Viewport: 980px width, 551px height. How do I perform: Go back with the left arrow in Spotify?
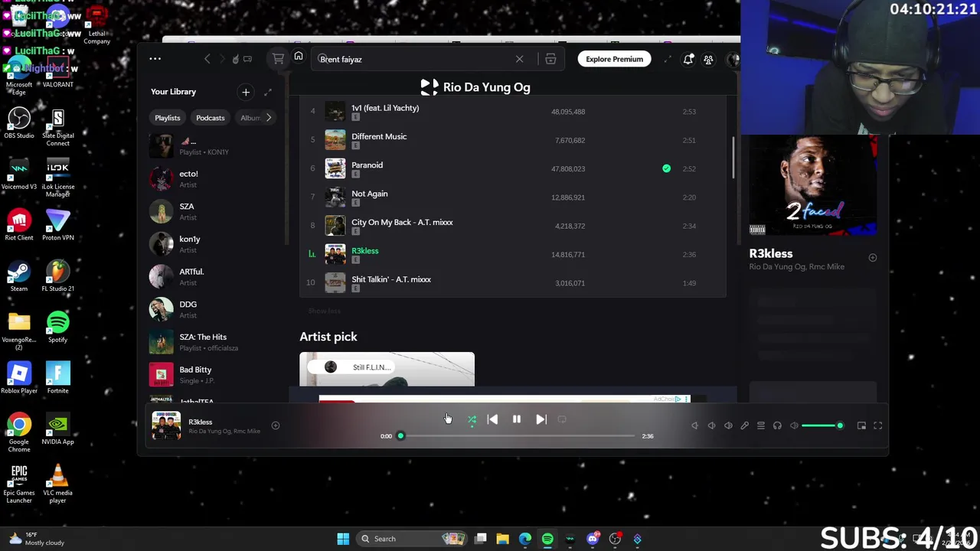coord(207,59)
